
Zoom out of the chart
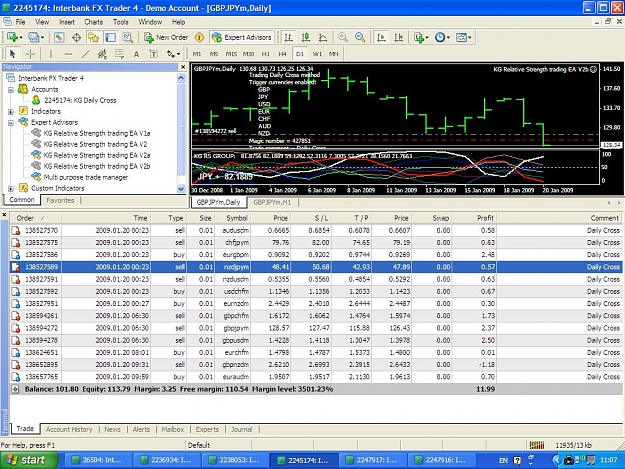(360, 37)
